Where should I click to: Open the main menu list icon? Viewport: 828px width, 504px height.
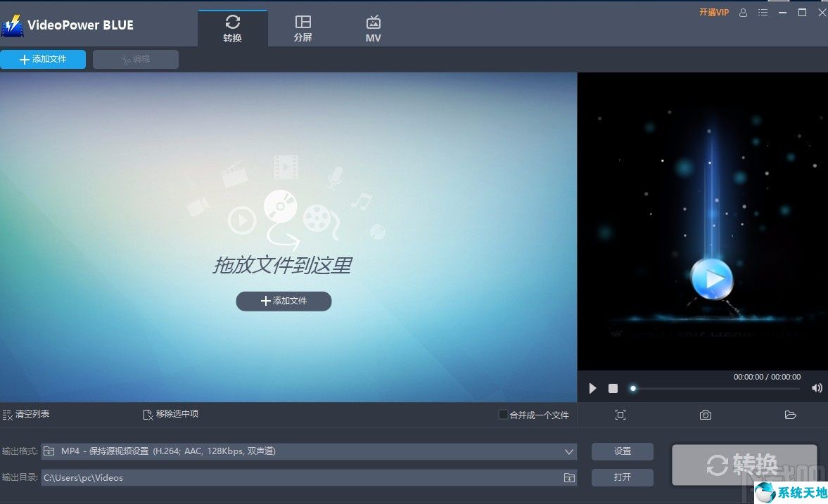point(763,12)
